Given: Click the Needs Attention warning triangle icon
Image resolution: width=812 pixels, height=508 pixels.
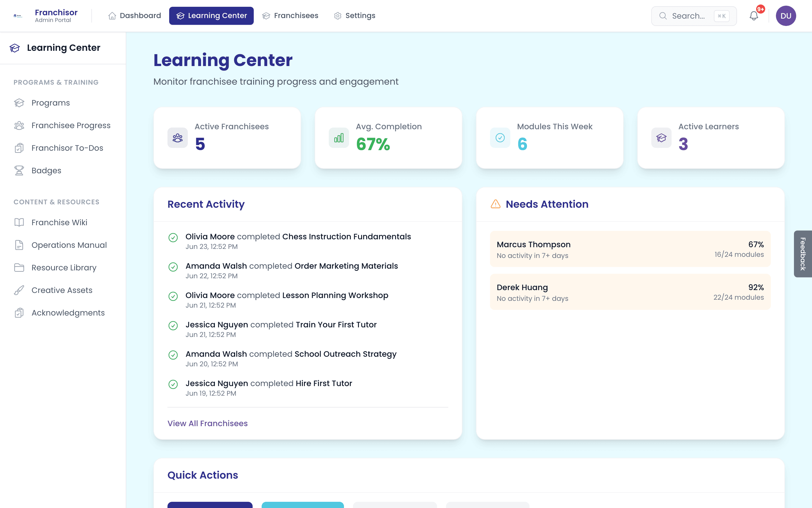Looking at the screenshot, I should coord(495,204).
